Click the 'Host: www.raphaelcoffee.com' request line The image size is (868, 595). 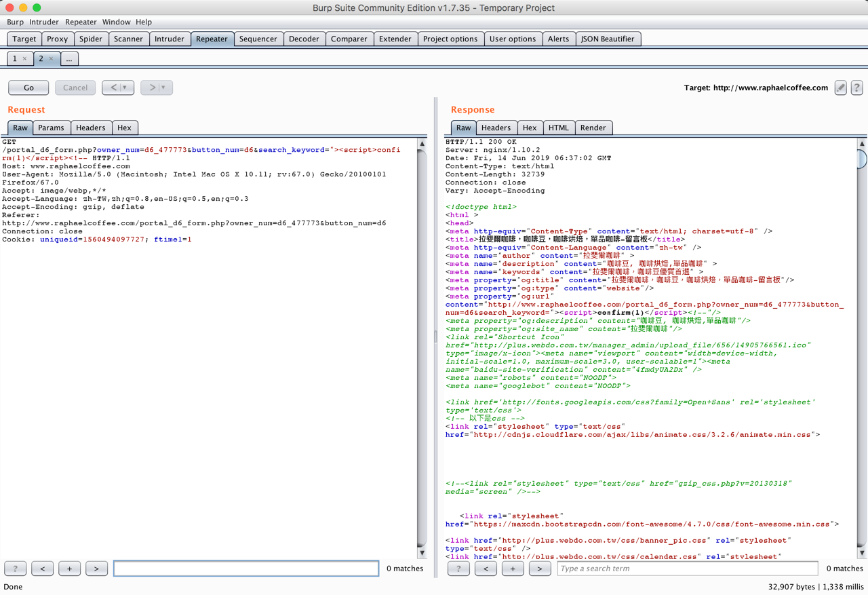[66, 166]
